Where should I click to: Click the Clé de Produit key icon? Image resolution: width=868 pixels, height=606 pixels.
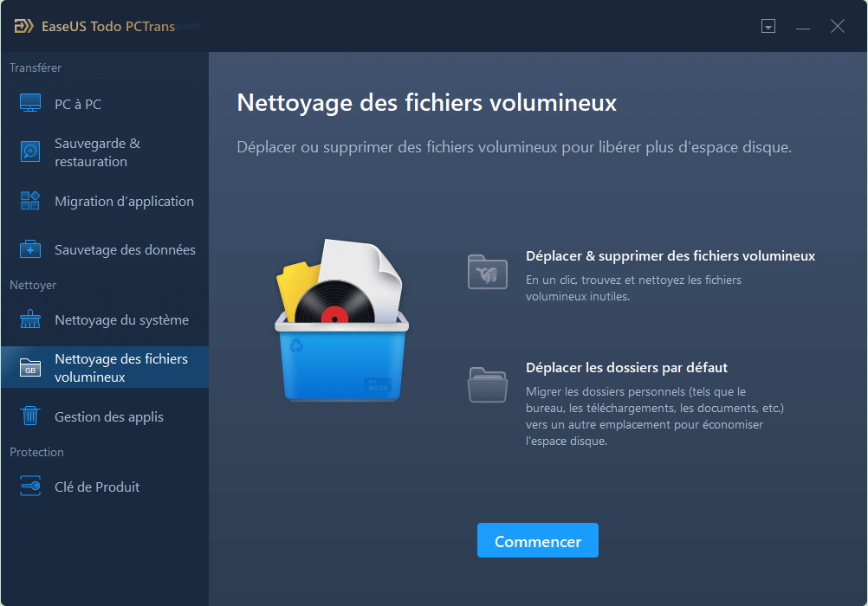[x=30, y=486]
